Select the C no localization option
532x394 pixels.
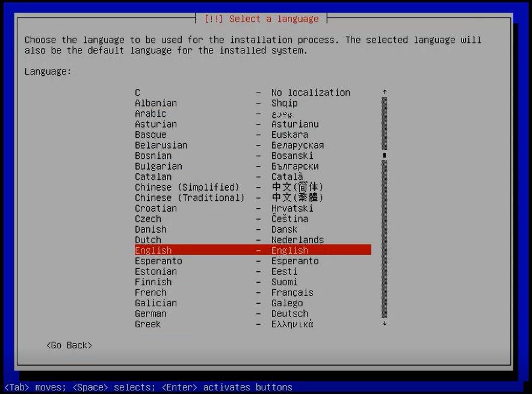[253, 93]
